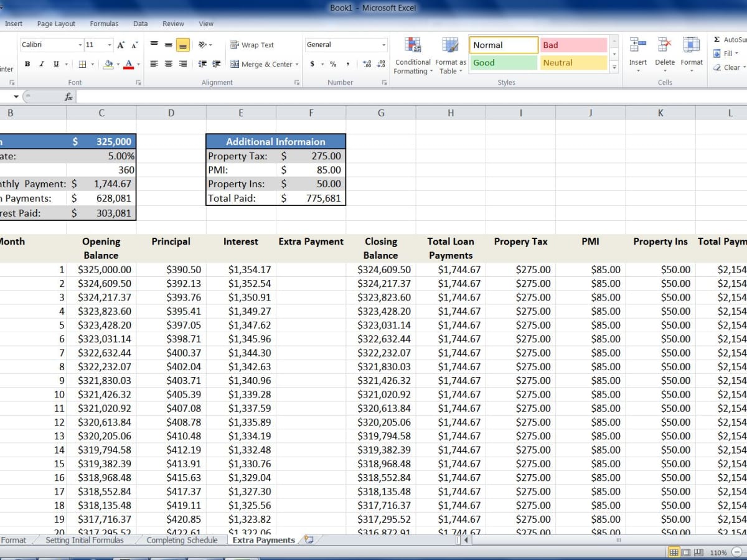Switch to the Completing Schedule sheet tab
This screenshot has height=560, width=747.
tap(182, 540)
